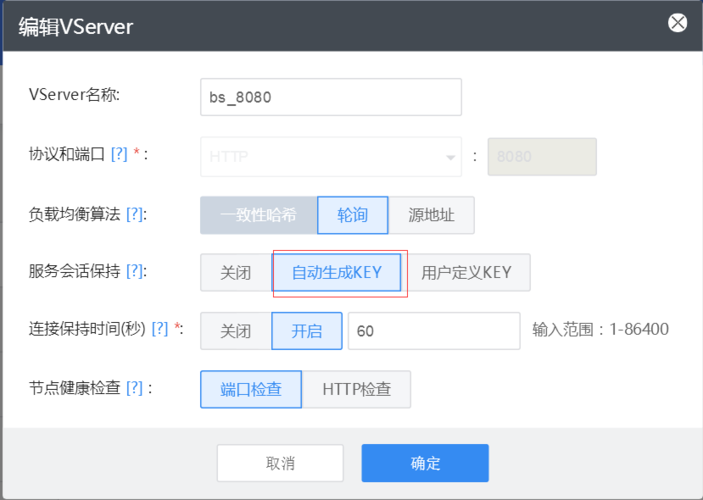Open help for 连接保持时间(秒)
This screenshot has height=500, width=703.
pos(160,329)
